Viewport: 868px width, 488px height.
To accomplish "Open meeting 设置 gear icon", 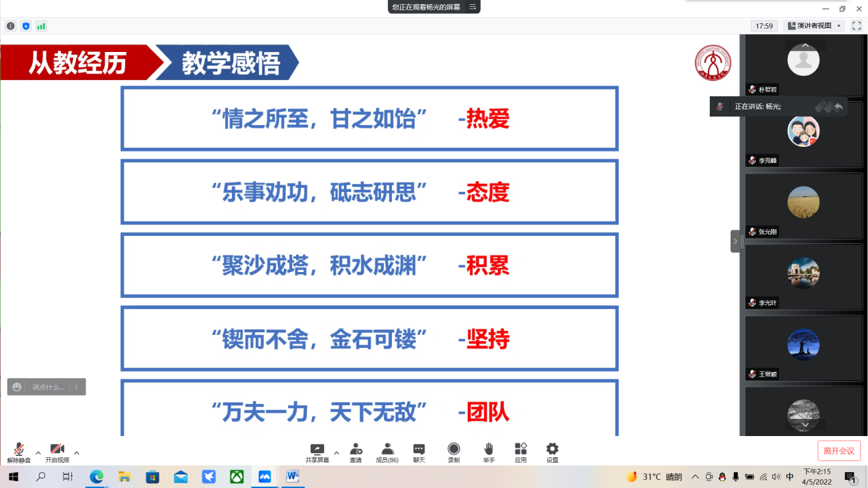I will click(552, 452).
